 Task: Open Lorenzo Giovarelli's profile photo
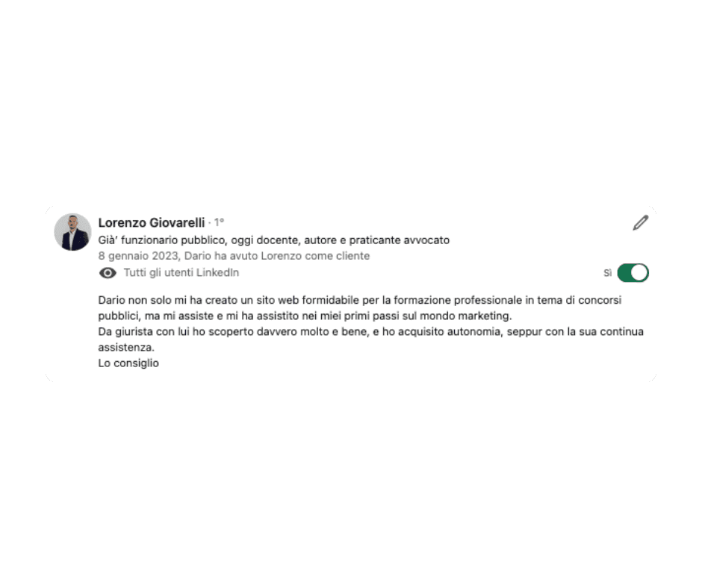(x=72, y=232)
